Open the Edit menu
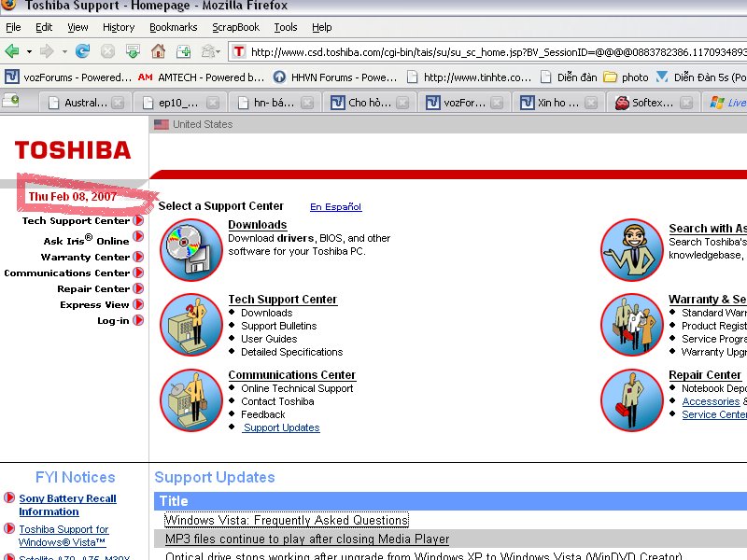The image size is (747, 560). click(44, 27)
